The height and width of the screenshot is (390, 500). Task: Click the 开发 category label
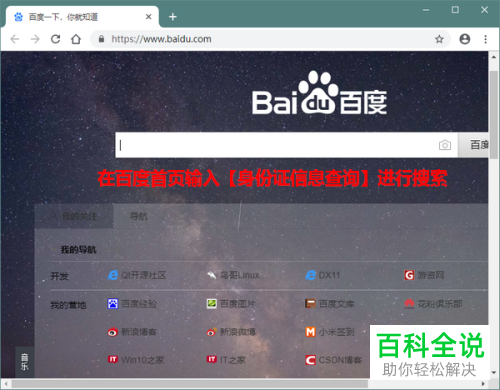point(59,276)
